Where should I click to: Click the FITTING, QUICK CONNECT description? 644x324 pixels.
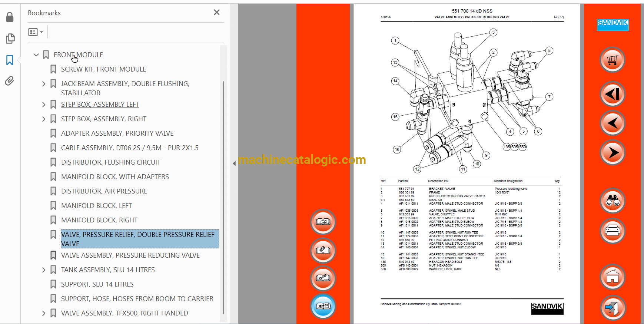point(449,240)
